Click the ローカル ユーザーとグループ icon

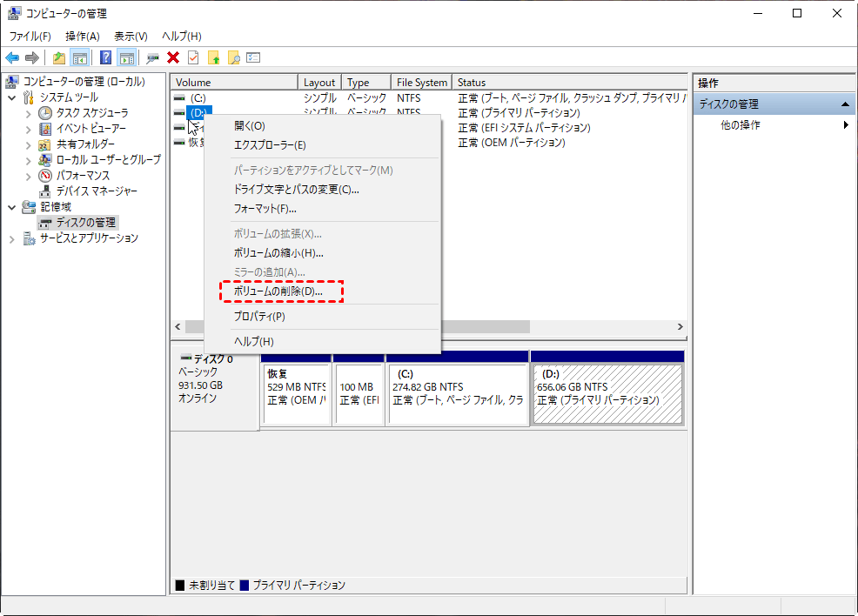pyautogui.click(x=45, y=160)
